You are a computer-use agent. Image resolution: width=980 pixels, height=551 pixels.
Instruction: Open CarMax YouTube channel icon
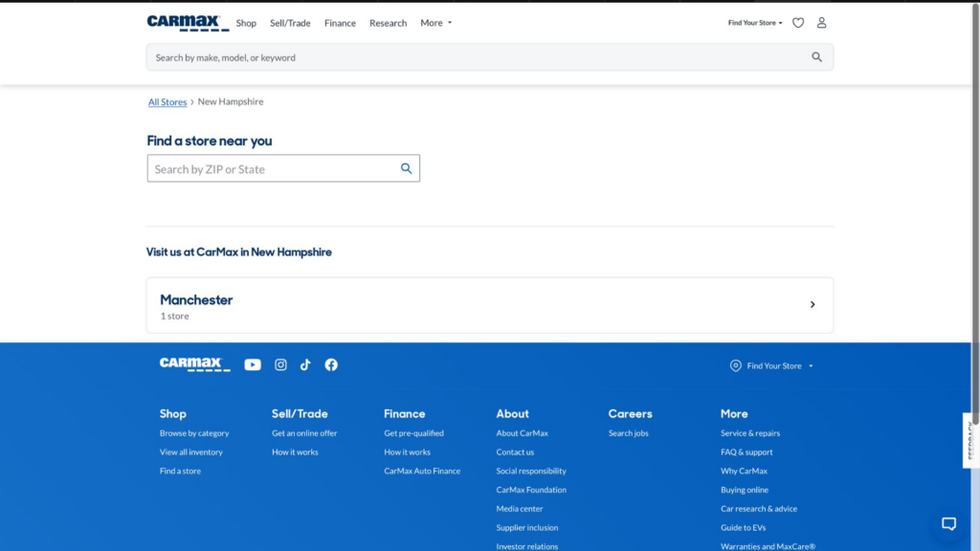point(253,364)
